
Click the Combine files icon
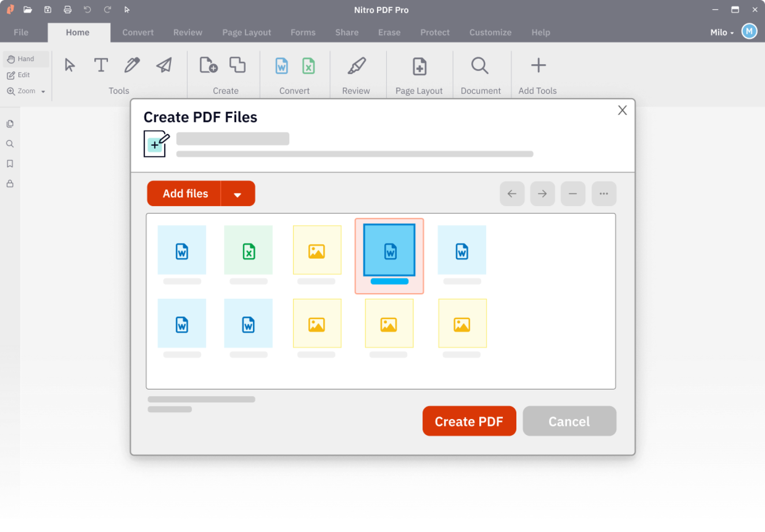[x=237, y=65]
